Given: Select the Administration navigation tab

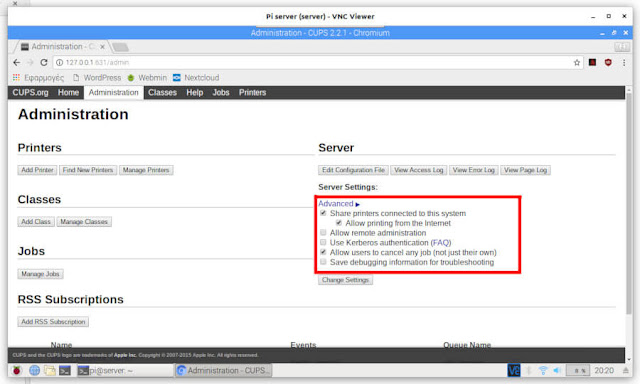Looking at the screenshot, I should click(x=113, y=93).
